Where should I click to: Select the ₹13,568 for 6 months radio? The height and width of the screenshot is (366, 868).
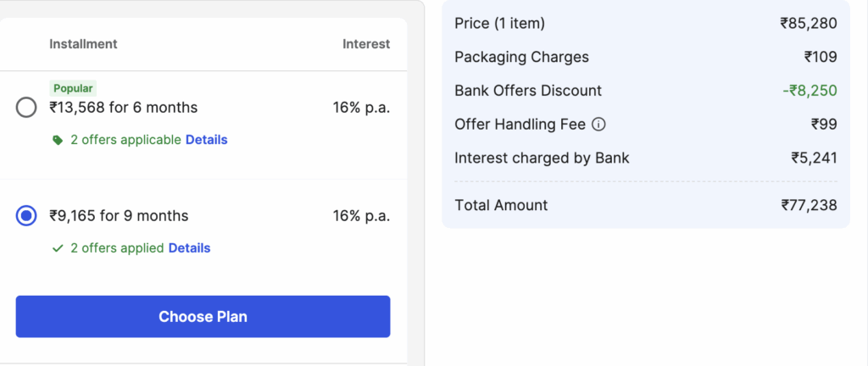click(x=26, y=108)
